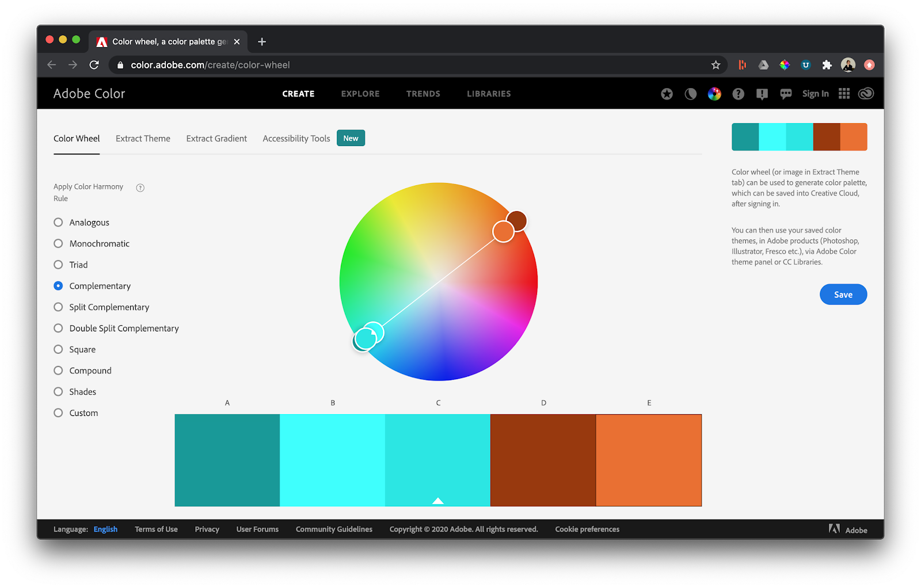Pick the Split Complementary harmony rule
This screenshot has height=588, width=921.
pos(58,307)
